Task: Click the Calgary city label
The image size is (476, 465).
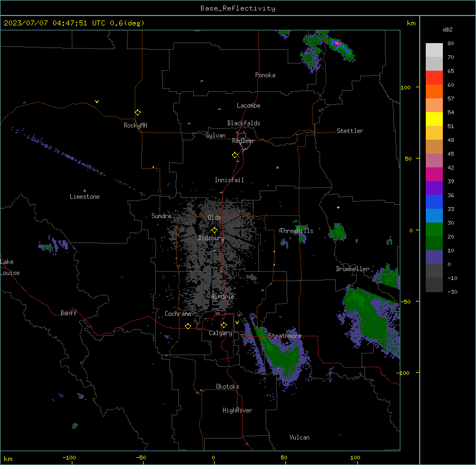Action: pyautogui.click(x=220, y=333)
